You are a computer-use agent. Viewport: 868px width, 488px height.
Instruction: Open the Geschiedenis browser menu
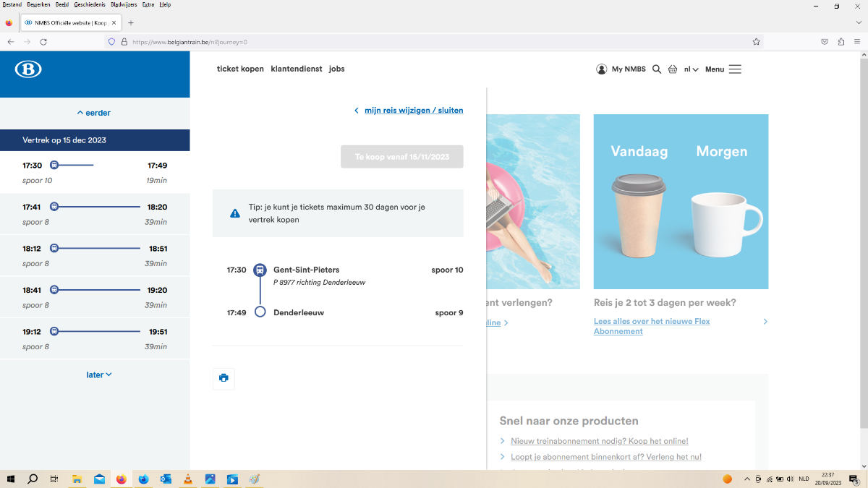pos(89,4)
